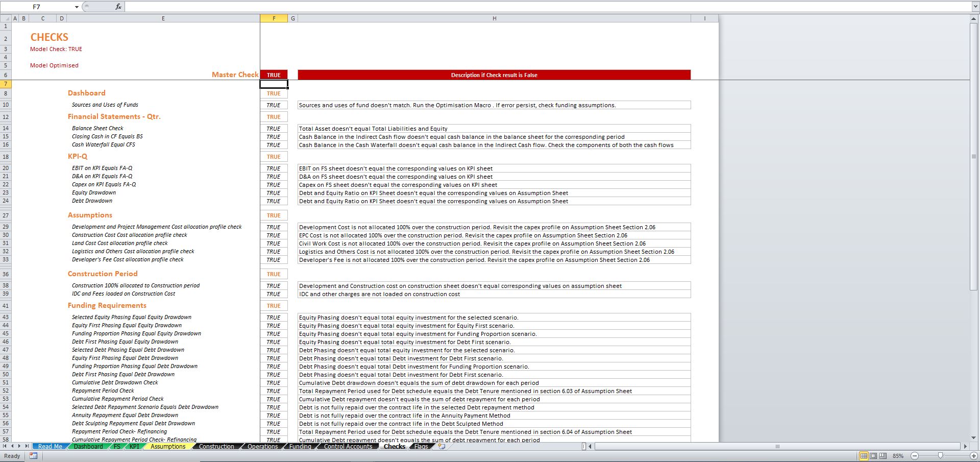980x462 pixels.
Task: Click the KPI-Q section heading
Action: 78,156
